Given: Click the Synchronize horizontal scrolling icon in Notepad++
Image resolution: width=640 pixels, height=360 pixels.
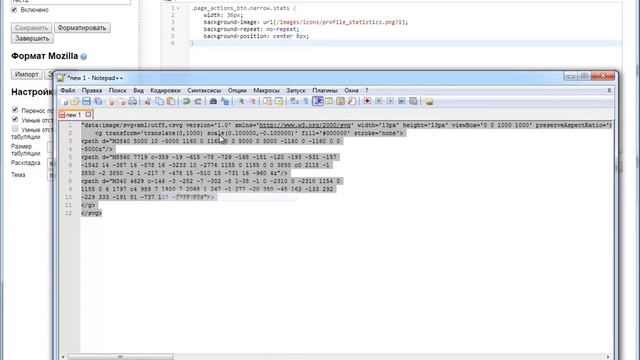Looking at the screenshot, I should tap(279, 101).
